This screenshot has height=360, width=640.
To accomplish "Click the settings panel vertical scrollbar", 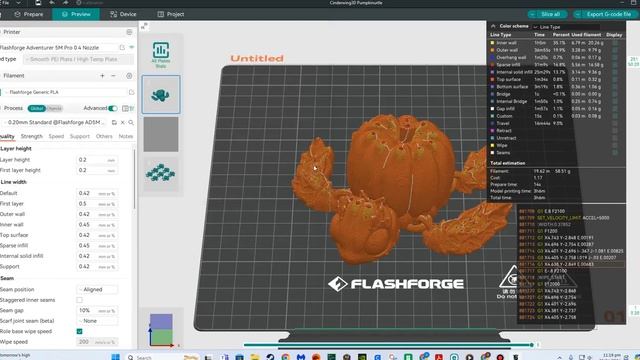I will click(134, 178).
